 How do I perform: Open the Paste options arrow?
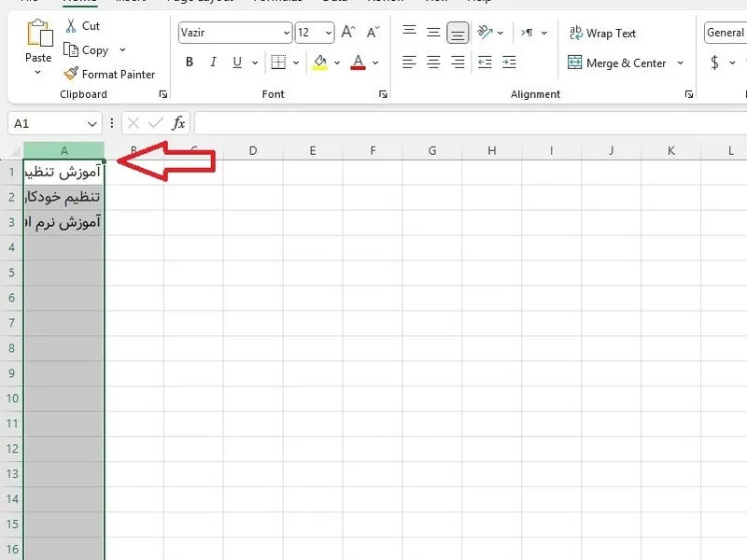pos(37,73)
